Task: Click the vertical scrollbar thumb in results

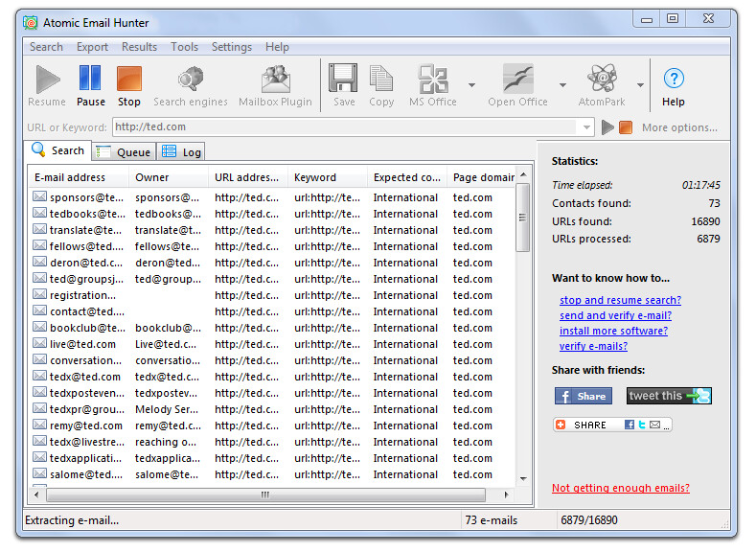Action: pyautogui.click(x=522, y=218)
